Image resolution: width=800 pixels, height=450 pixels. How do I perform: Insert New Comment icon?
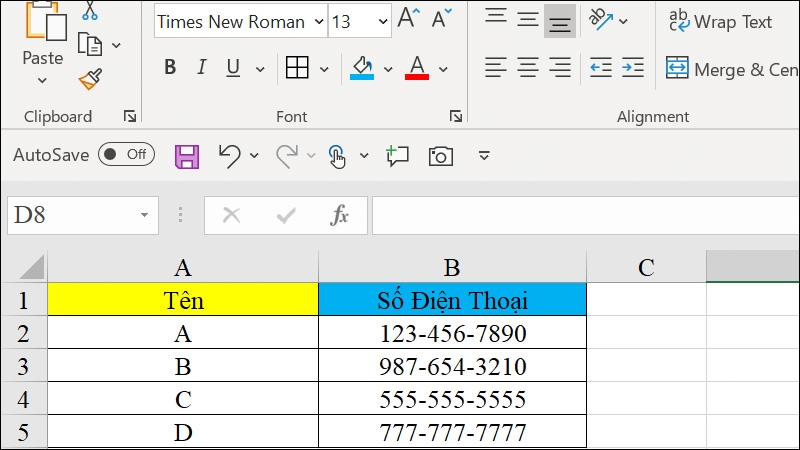click(x=397, y=156)
